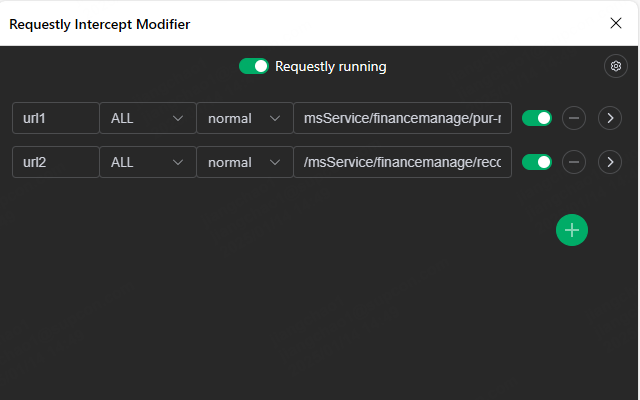Edit the financemanage/pur-r URL field
640x400 pixels.
402,118
